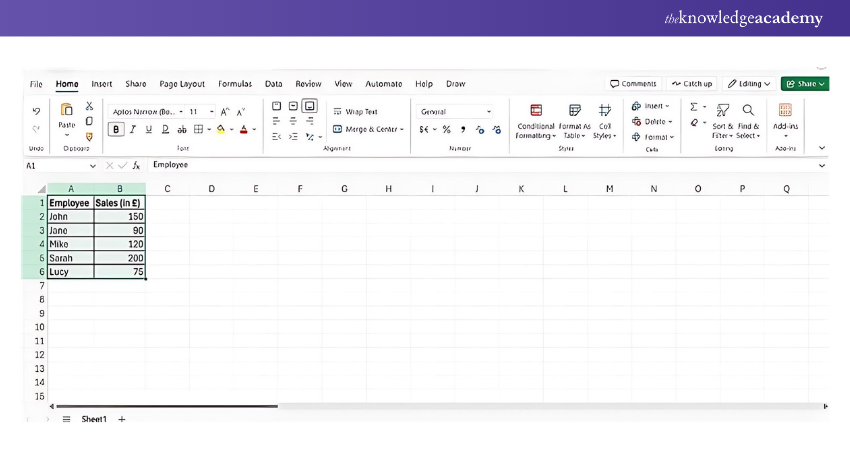Open the font size dropdown
The image size is (850, 450).
[x=210, y=112]
